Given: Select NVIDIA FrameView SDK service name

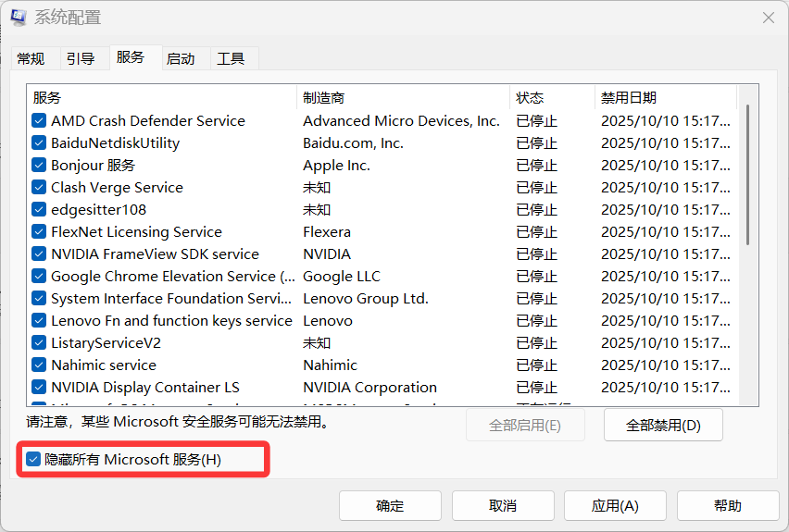Looking at the screenshot, I should point(155,254).
